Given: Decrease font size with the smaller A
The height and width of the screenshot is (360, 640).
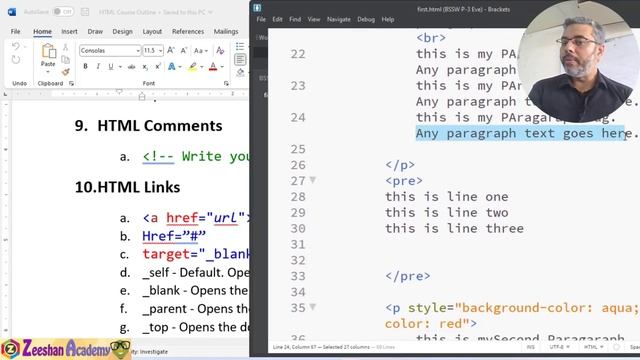Looking at the screenshot, I should tap(184, 50).
